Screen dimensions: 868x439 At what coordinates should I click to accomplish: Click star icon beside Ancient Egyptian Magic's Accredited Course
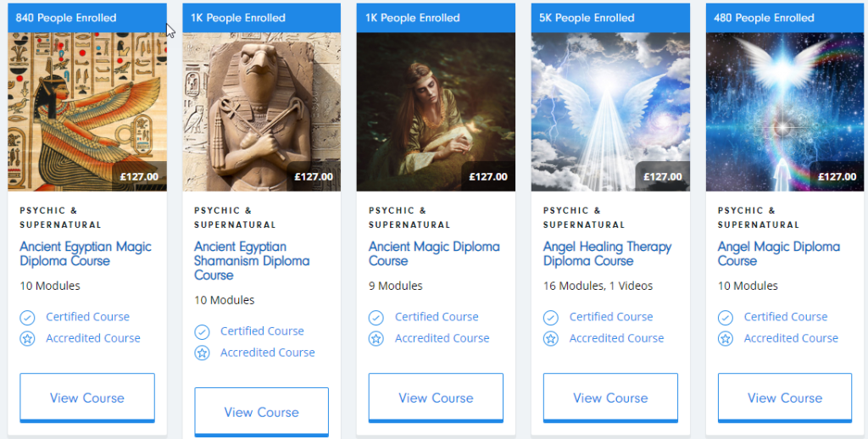pos(27,338)
